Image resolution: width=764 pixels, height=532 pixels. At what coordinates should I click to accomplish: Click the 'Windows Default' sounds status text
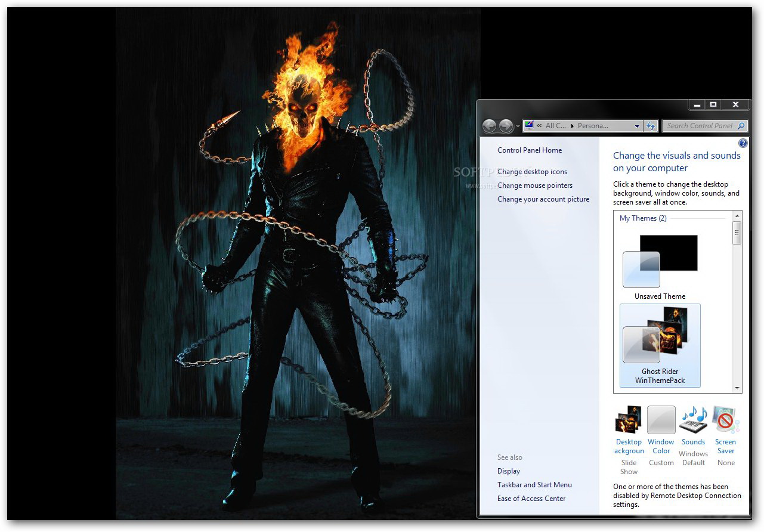coord(693,458)
